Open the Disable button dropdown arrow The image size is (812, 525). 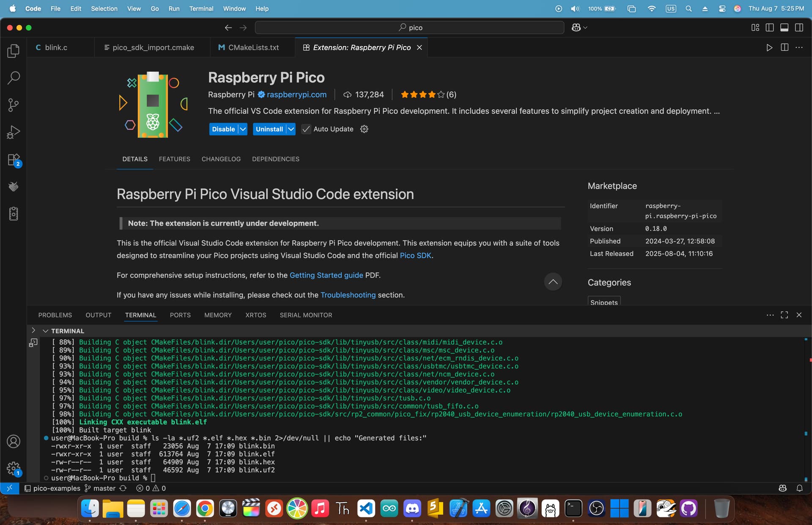pos(243,129)
